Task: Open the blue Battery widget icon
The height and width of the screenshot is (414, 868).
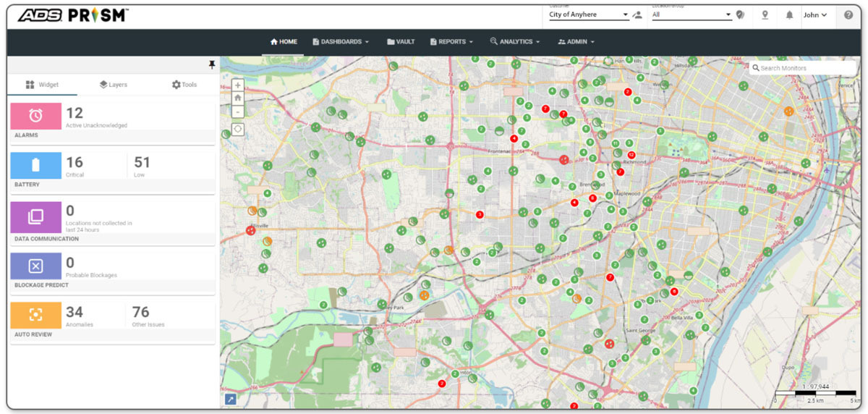Action: coord(35,166)
